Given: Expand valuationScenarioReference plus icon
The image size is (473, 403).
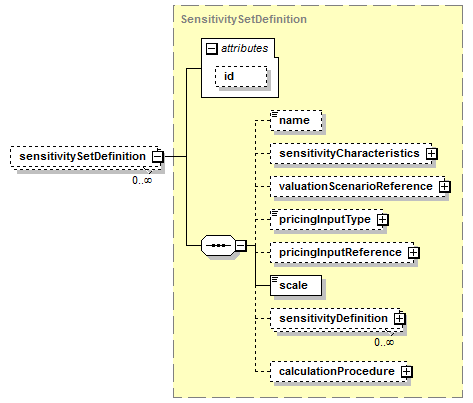Looking at the screenshot, I should tap(444, 186).
